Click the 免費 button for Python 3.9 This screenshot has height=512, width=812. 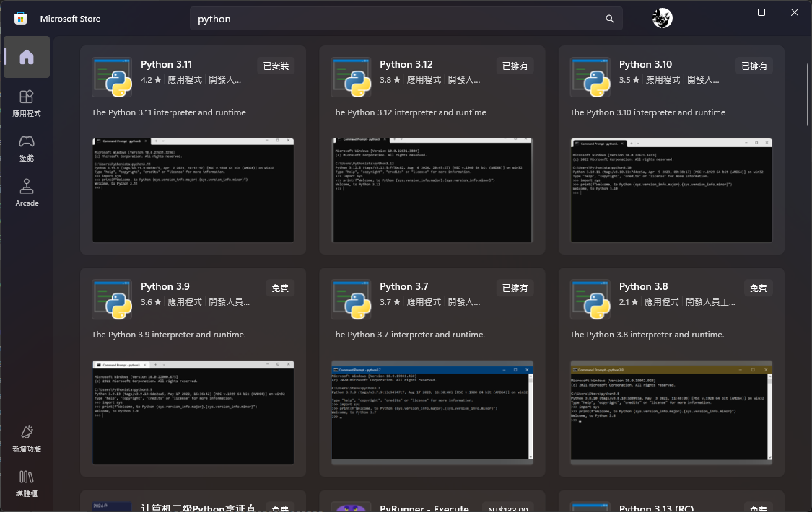tap(280, 288)
